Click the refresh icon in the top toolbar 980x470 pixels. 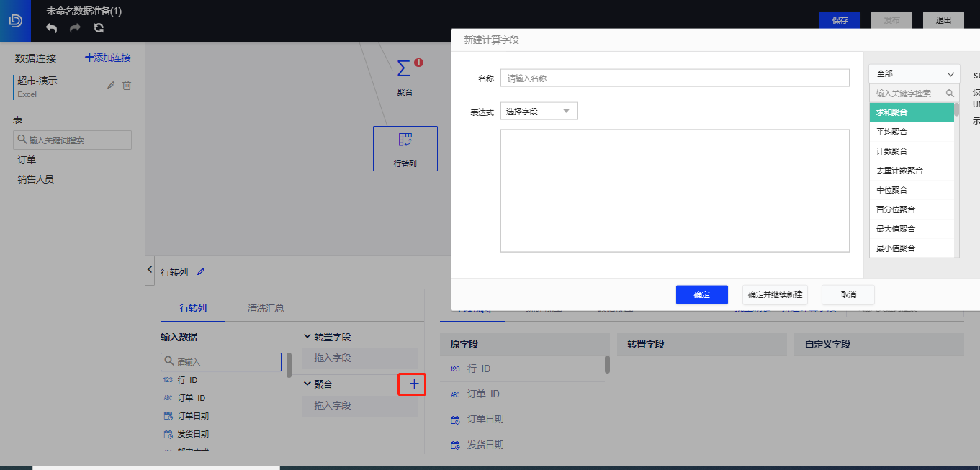[x=99, y=27]
